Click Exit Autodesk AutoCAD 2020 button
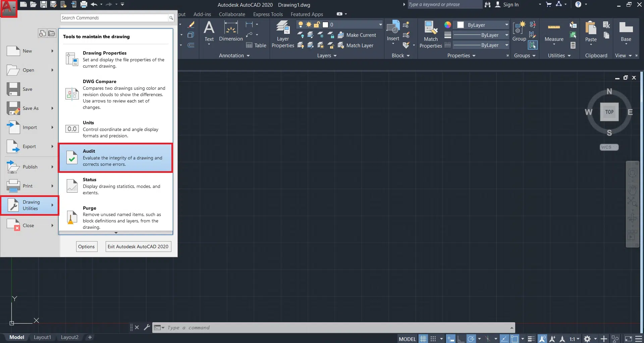 pyautogui.click(x=138, y=247)
